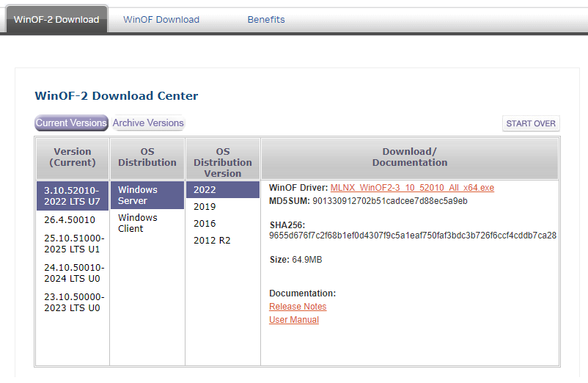Click the OS Distribution column header
Viewport: 588px width, 383px height.
147,158
